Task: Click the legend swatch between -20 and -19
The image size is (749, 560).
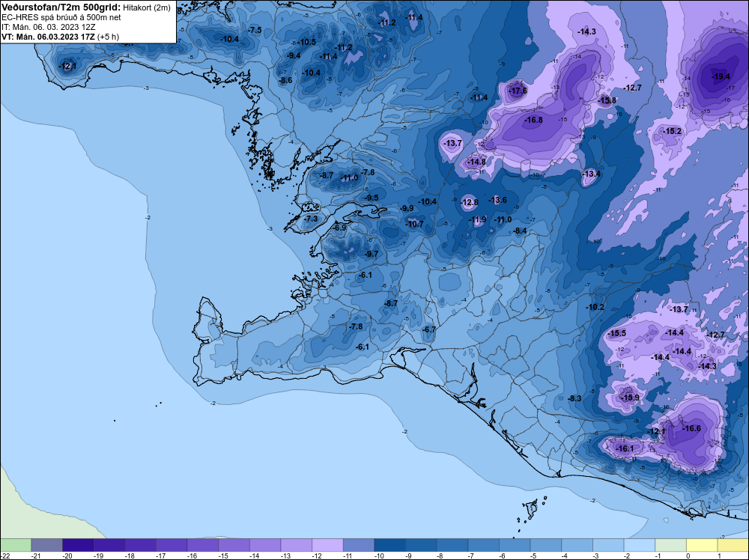Action: click(78, 545)
